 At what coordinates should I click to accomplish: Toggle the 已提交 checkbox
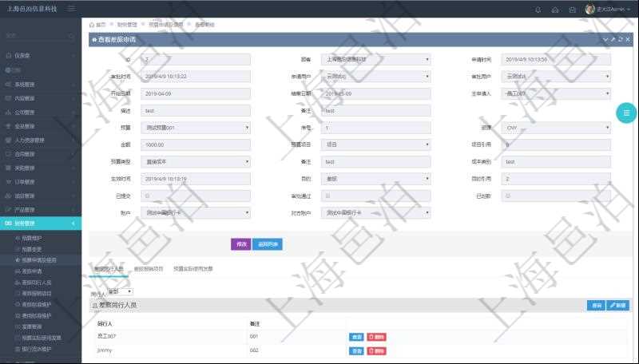click(145, 196)
